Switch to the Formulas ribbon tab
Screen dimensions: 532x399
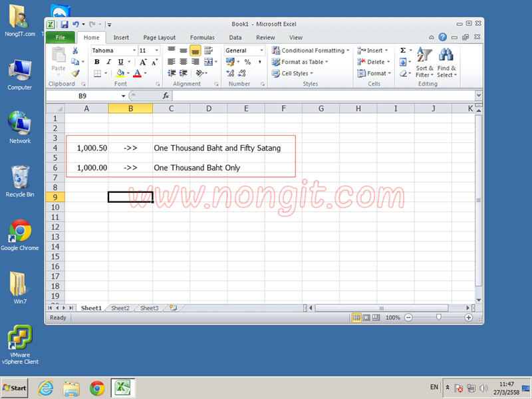[x=202, y=38]
